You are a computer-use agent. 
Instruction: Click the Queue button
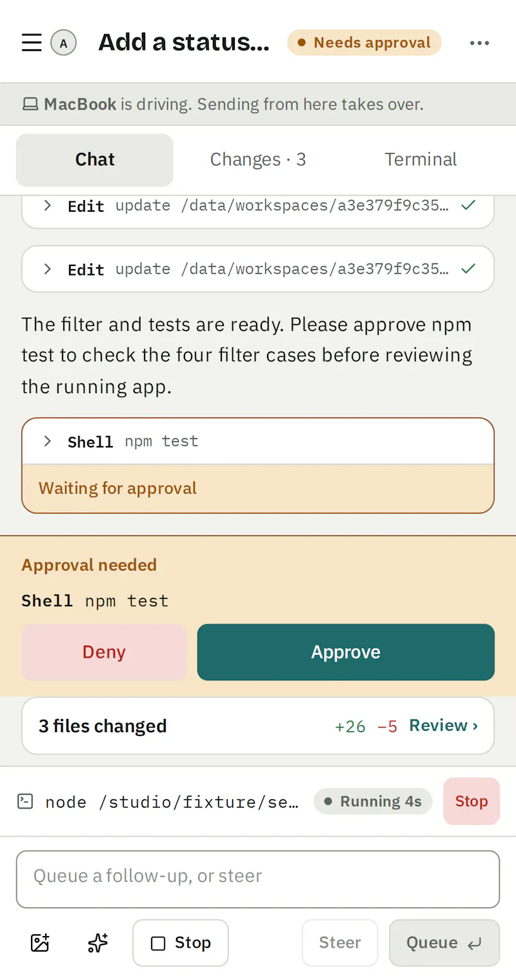pyautogui.click(x=444, y=943)
